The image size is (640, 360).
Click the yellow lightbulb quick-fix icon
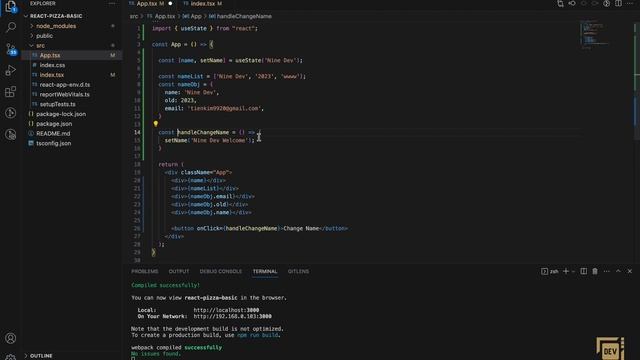click(x=156, y=124)
